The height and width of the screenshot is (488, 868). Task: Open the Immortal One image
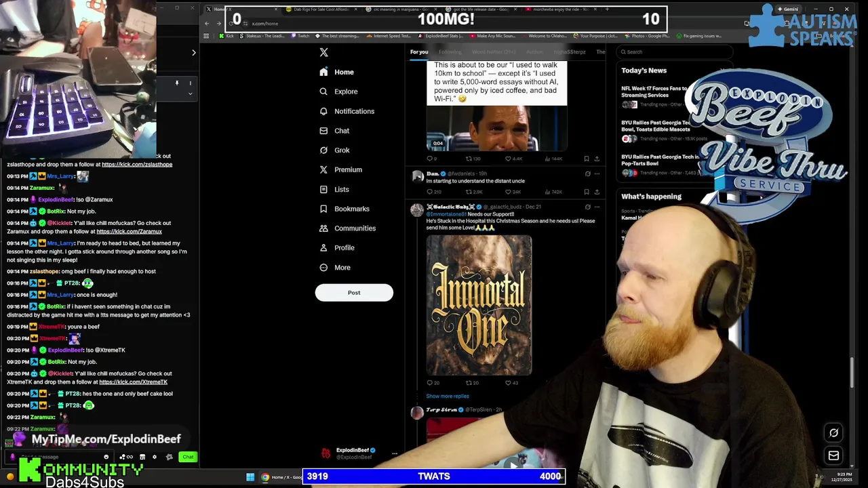pyautogui.click(x=479, y=305)
